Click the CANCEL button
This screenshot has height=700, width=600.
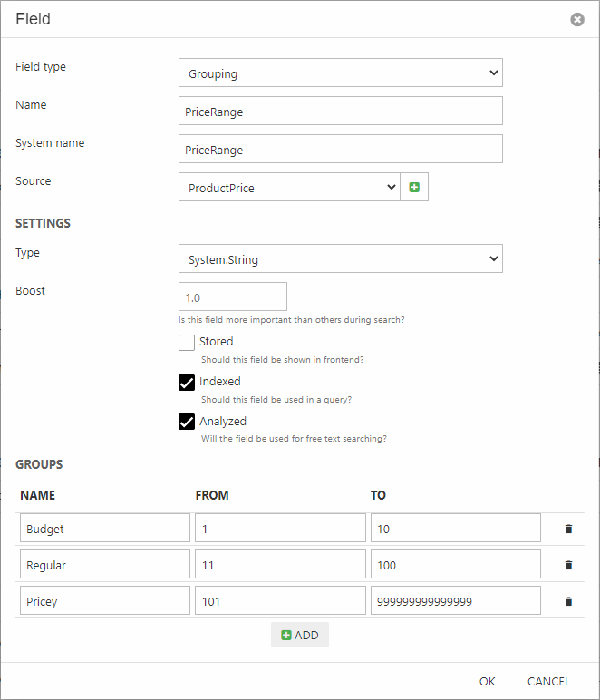[x=548, y=681]
